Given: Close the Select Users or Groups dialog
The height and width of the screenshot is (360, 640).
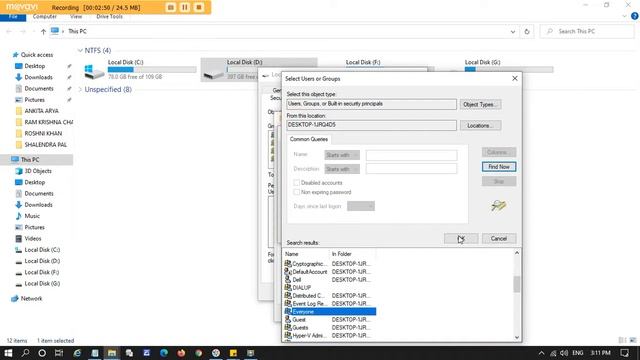Looking at the screenshot, I should pos(515,78).
